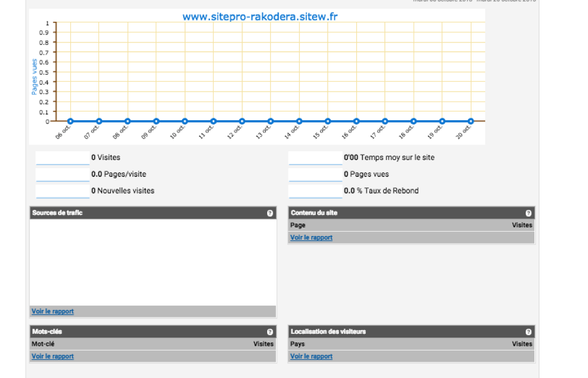Click the www.sitepro-rakodera.sitew.fr chart title

[260, 17]
